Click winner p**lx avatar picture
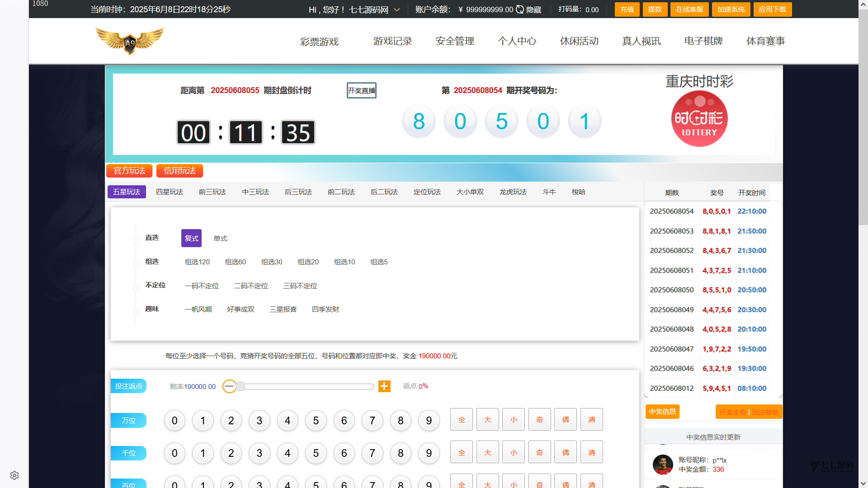The image size is (868, 488). pos(663,465)
